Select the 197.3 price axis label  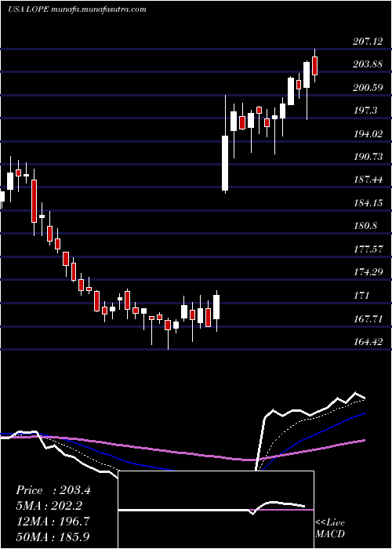click(366, 111)
